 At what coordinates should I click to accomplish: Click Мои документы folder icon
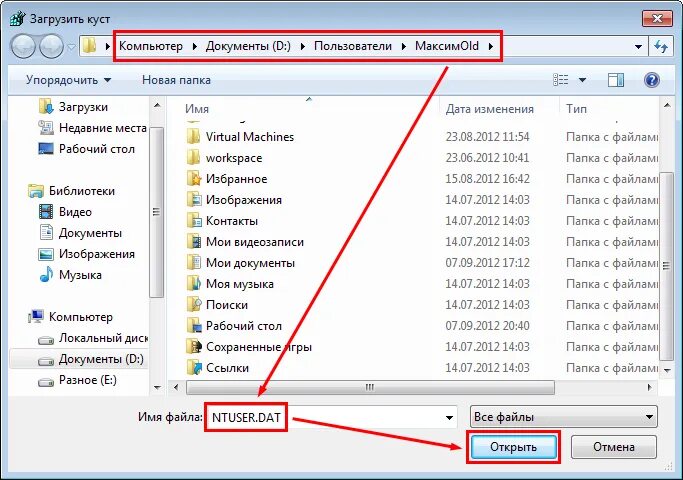click(193, 263)
